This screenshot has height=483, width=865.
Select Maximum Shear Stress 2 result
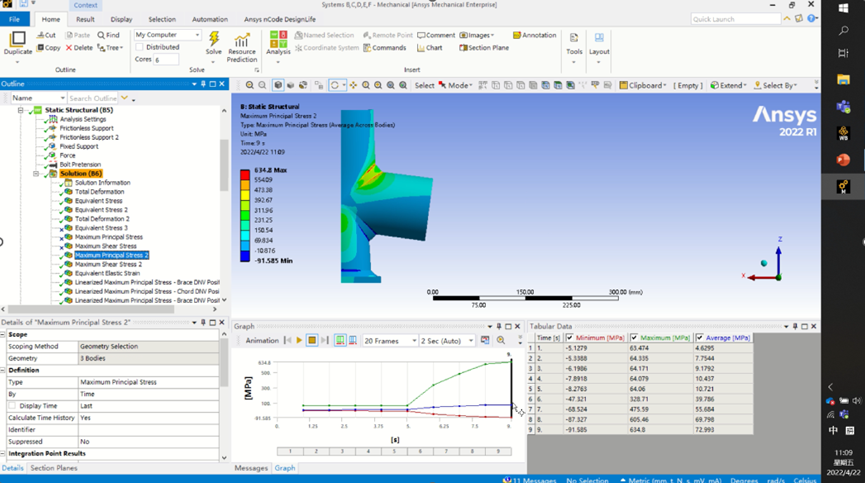coord(108,264)
